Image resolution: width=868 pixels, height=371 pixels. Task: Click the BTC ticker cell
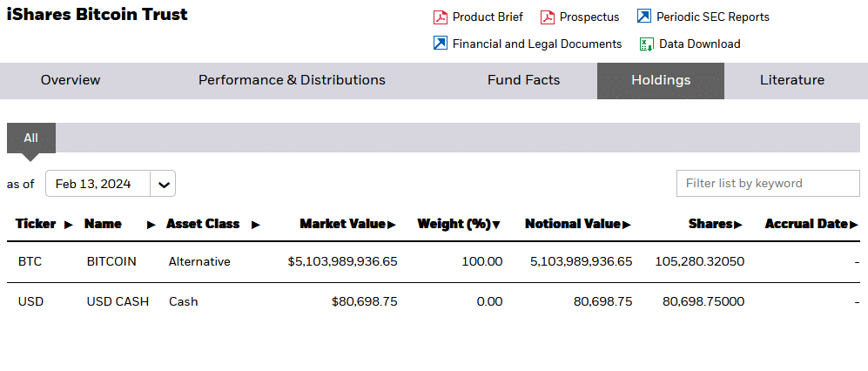(30, 261)
